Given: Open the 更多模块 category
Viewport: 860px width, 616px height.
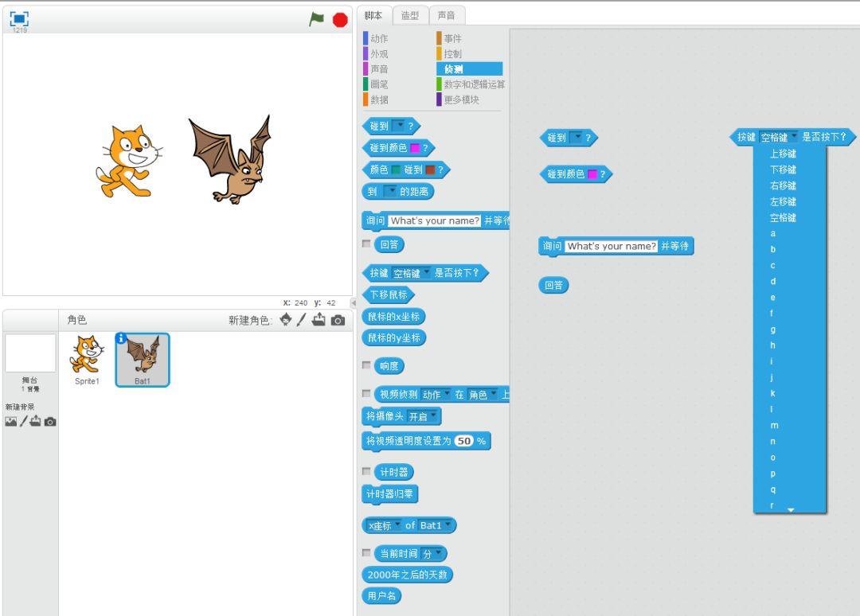Looking at the screenshot, I should (461, 99).
